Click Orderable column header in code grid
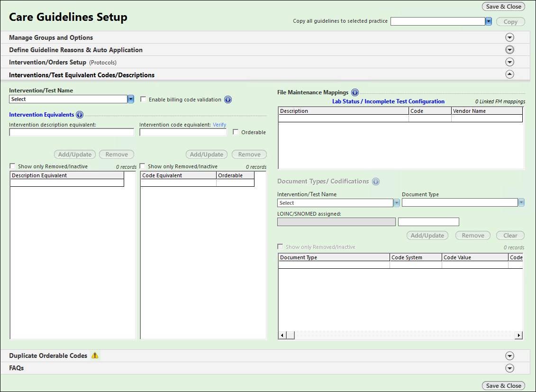 (x=235, y=175)
